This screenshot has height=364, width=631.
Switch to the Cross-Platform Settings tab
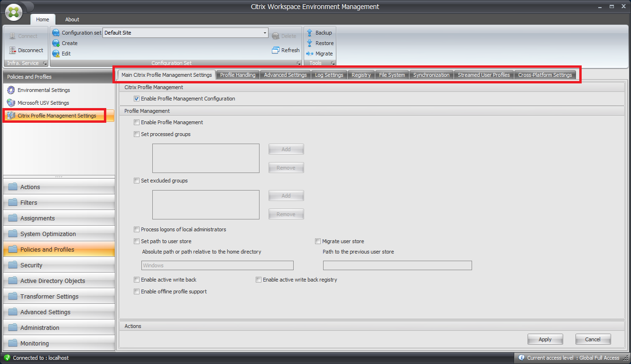point(545,75)
